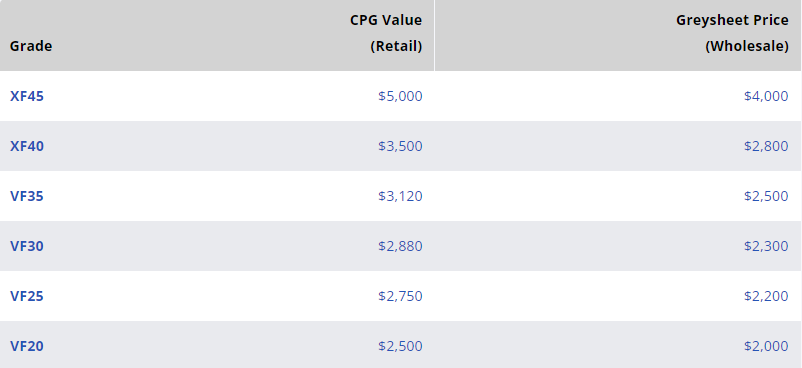Select the VF25 grade link
The width and height of the screenshot is (802, 368).
27,296
